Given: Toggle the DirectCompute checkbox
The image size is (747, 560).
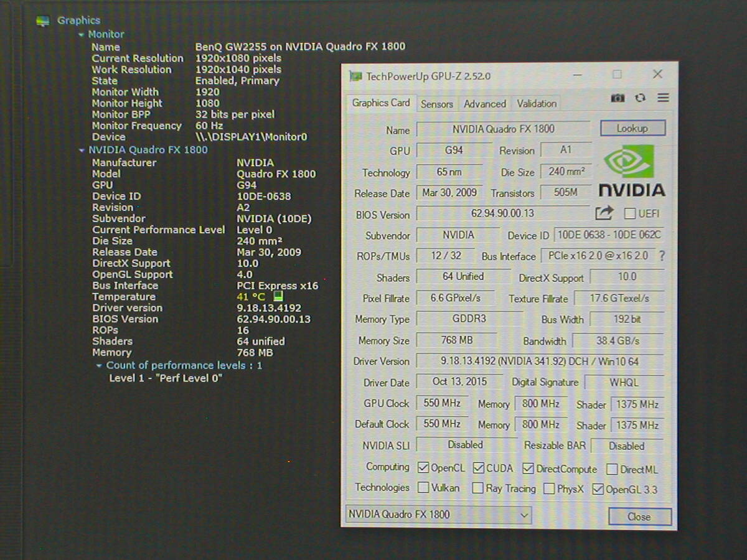Looking at the screenshot, I should pos(529,469).
